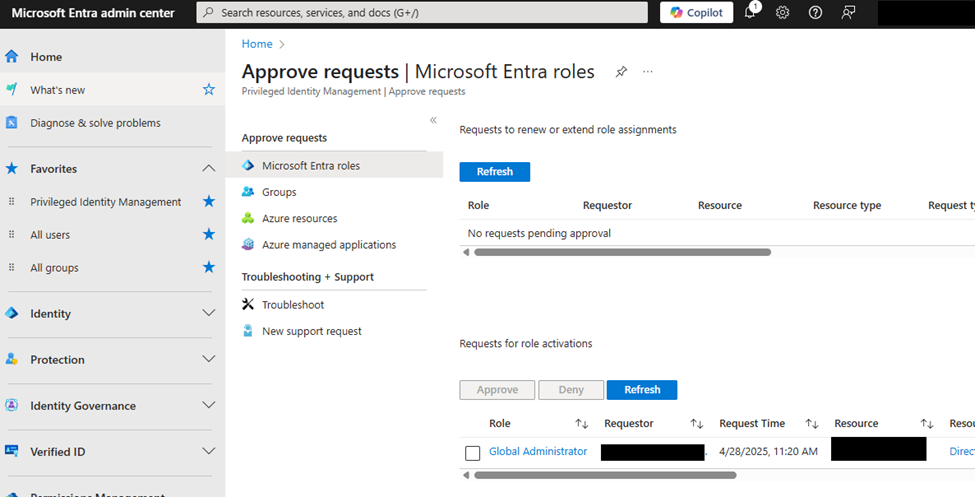Click No requests pending approval text
This screenshot has height=497, width=975.
539,233
